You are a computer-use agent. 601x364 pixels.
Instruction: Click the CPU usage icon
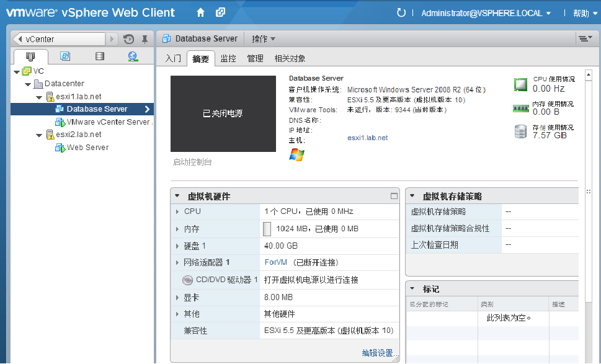tap(520, 84)
